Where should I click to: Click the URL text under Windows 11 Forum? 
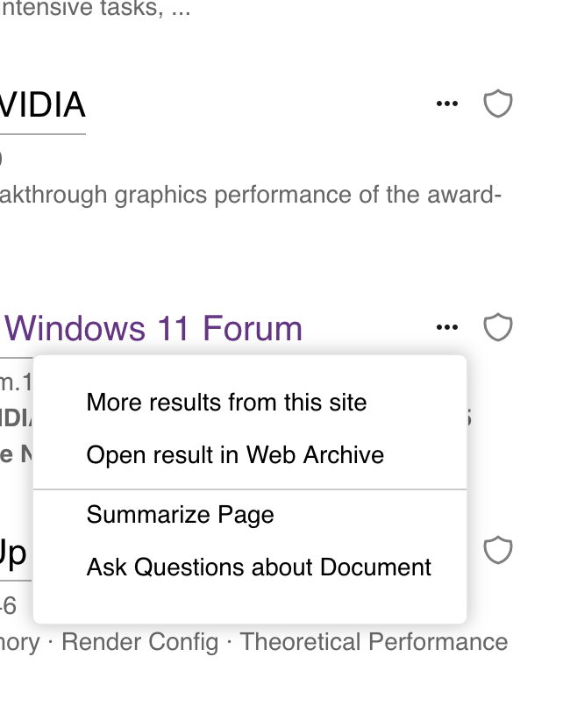(x=16, y=382)
